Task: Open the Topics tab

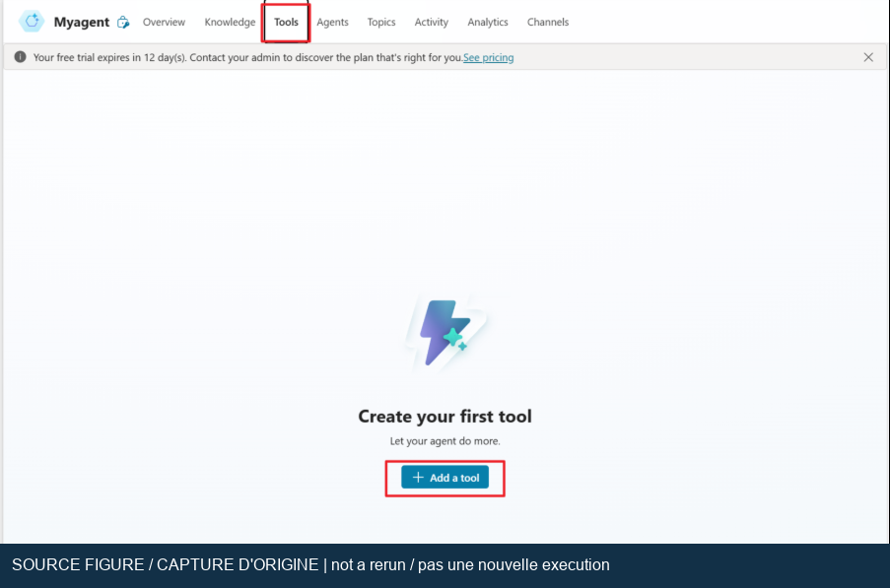Action: (x=380, y=22)
